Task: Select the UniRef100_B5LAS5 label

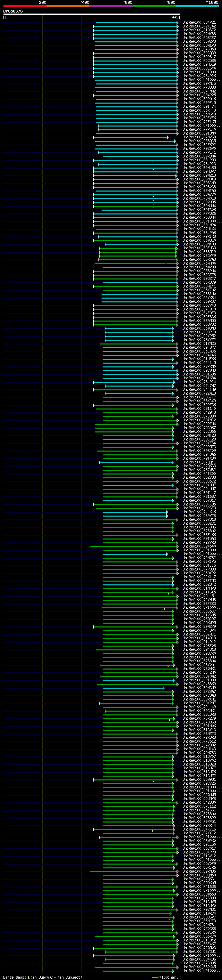Action: pyautogui.click(x=199, y=351)
